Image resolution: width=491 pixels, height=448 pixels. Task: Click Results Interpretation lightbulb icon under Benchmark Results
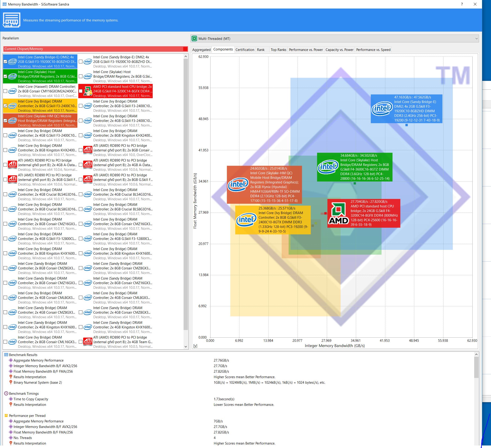[11, 377]
